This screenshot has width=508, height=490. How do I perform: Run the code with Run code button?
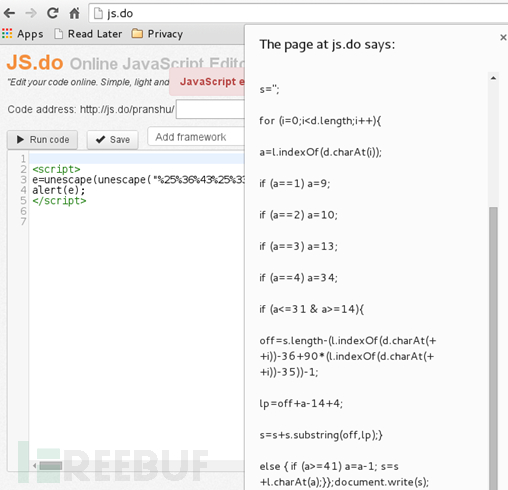pyautogui.click(x=42, y=139)
